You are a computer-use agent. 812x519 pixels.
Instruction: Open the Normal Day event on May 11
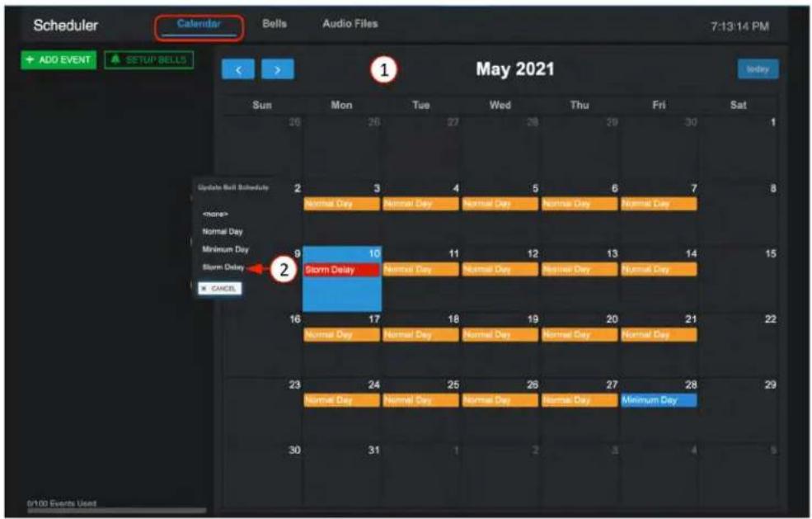(x=421, y=270)
